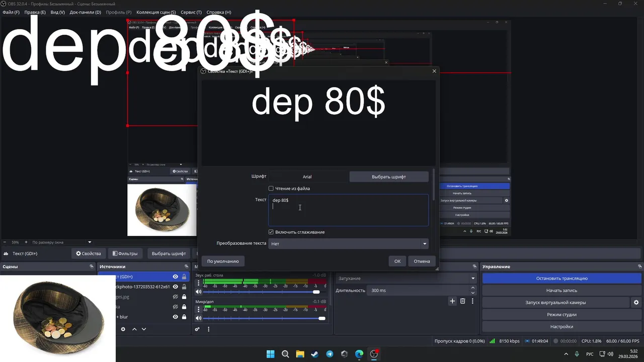Float the Источники dock panel
Screen dimensions: 644x362
[186, 266]
